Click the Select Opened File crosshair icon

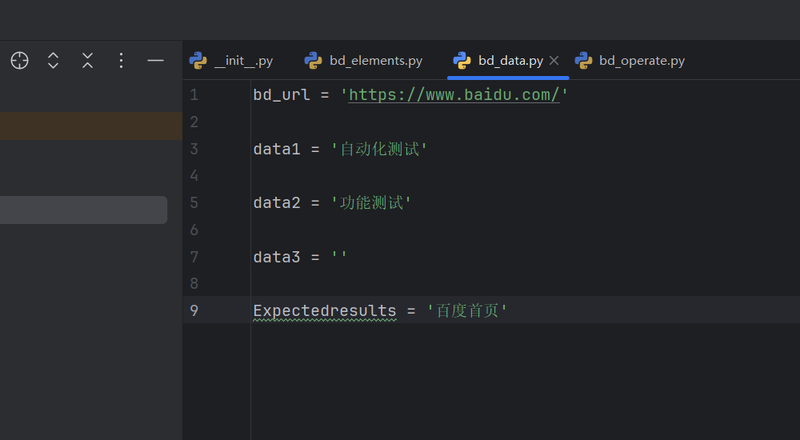19,61
